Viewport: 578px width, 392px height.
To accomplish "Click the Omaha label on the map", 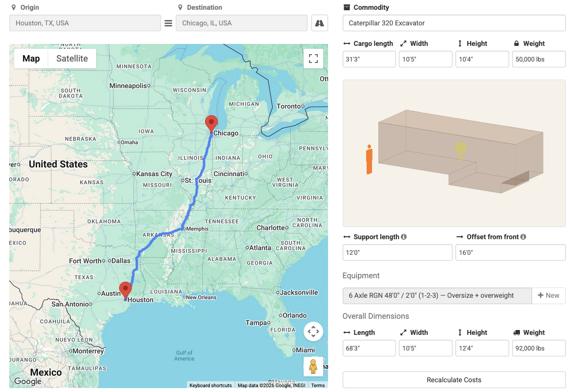I will click(129, 143).
